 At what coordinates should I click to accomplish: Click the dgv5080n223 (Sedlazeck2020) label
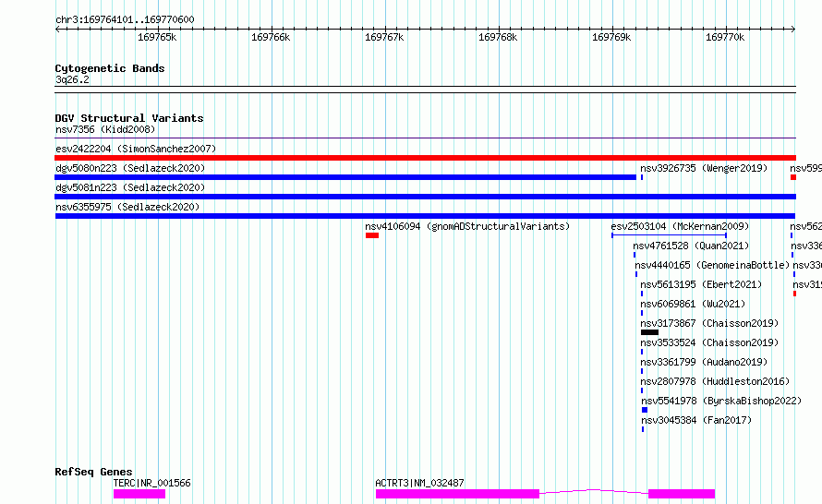130,168
